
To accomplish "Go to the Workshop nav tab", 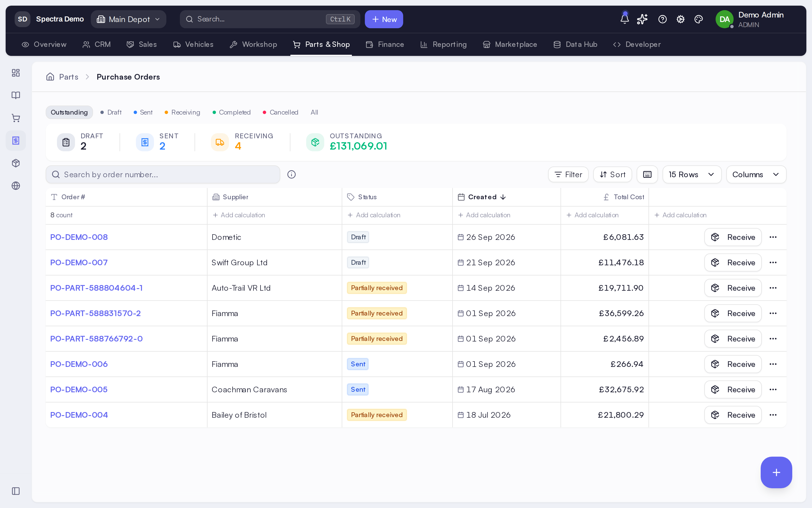I will point(253,44).
